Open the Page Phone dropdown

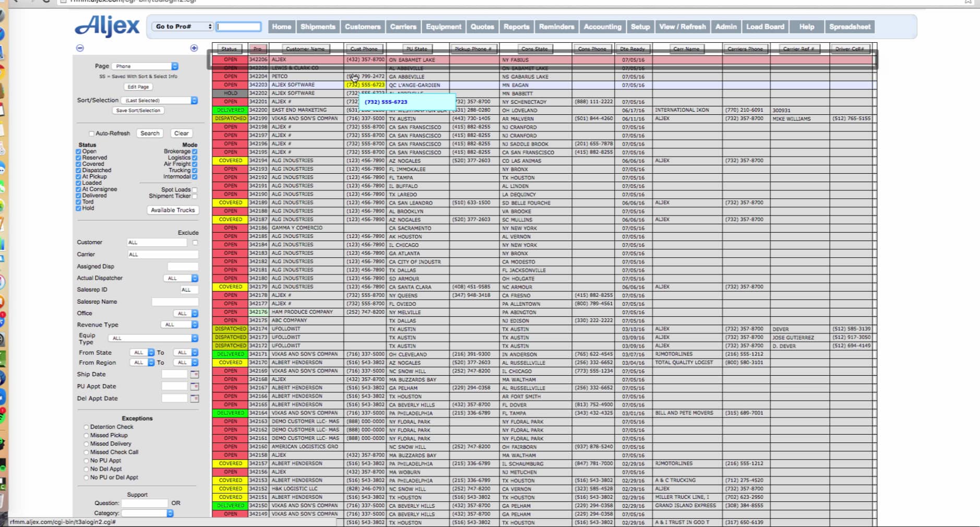coord(145,66)
